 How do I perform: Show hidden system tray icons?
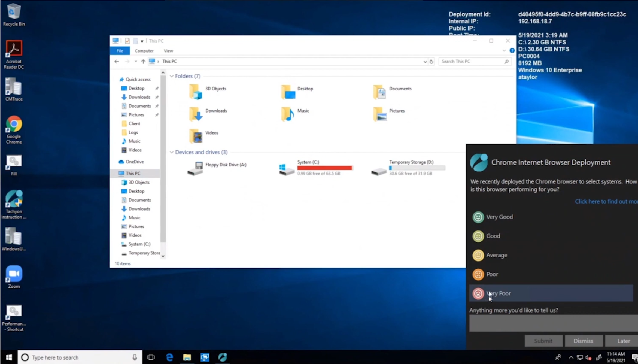click(571, 357)
